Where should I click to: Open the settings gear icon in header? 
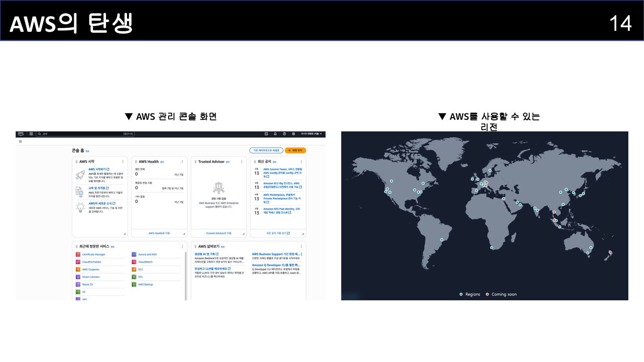(293, 134)
